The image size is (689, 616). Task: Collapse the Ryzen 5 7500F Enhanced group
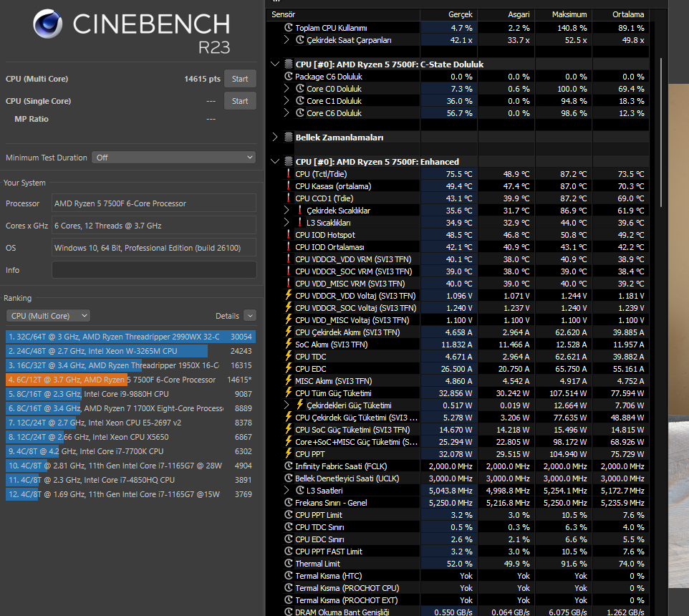(x=275, y=162)
